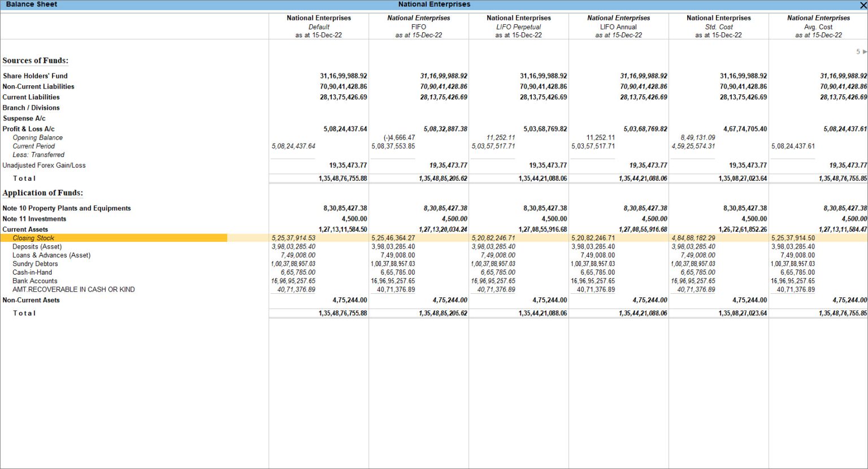Select the Current Liabilities row
The height and width of the screenshot is (469, 868).
tap(31, 97)
